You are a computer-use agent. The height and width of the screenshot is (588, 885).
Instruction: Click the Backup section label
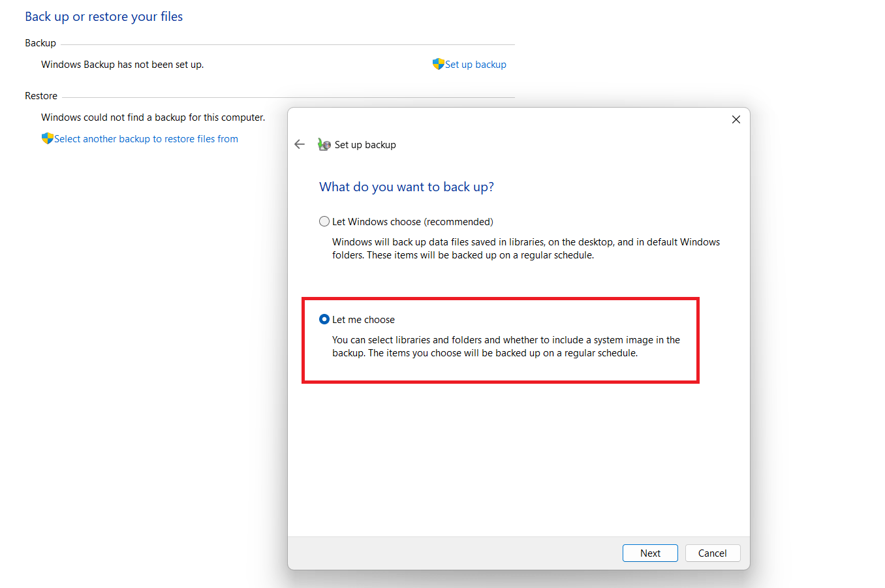coord(40,42)
